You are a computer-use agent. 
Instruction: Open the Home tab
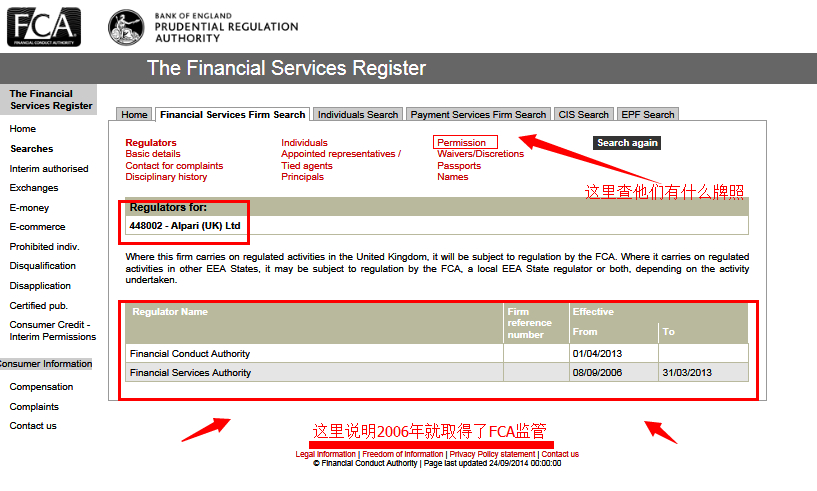(x=134, y=114)
